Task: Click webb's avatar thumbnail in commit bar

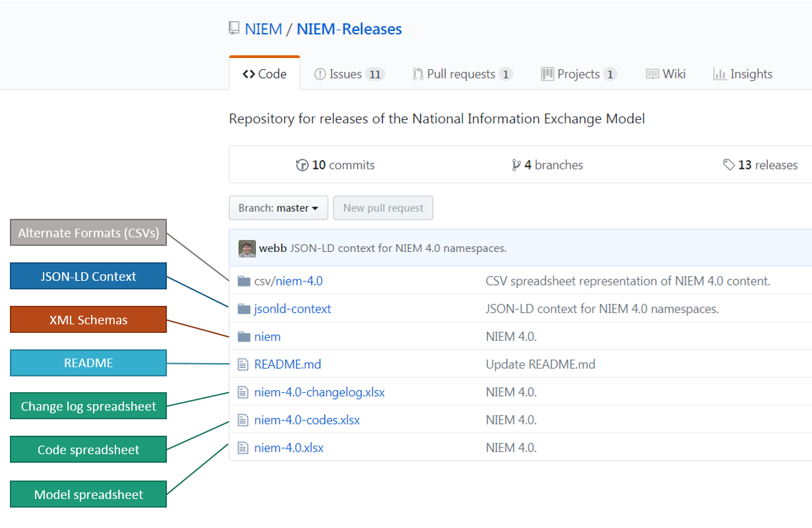Action: click(247, 249)
